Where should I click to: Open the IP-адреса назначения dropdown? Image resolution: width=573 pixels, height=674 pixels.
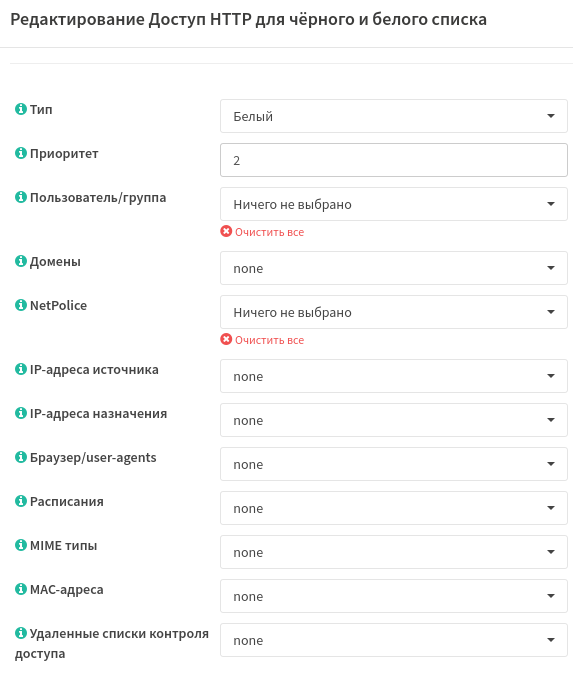point(394,420)
